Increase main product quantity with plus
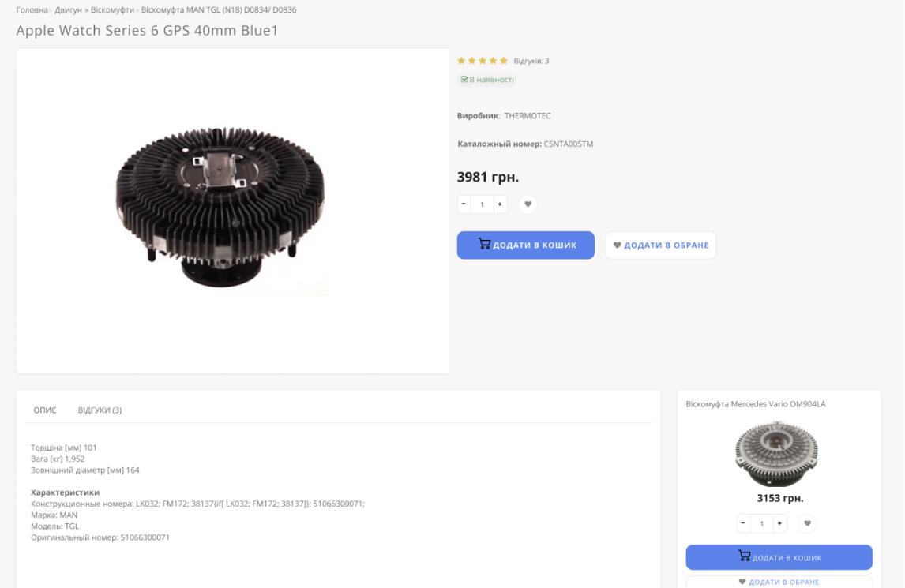Viewport: 905px width, 588px height. point(499,204)
